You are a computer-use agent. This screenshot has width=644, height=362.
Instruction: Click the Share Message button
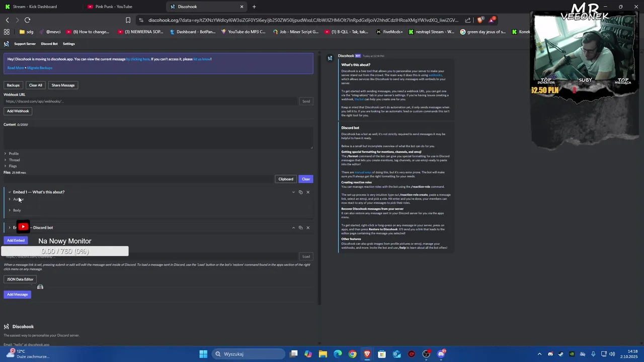tap(63, 85)
